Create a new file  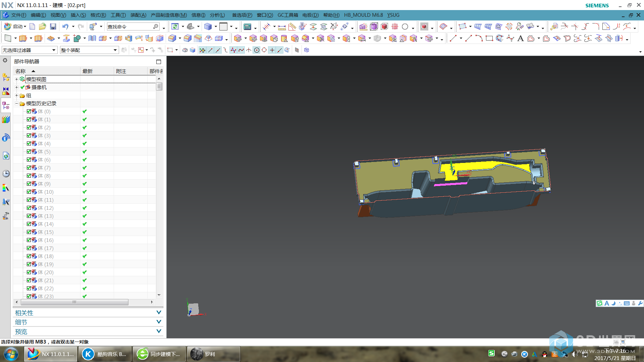[x=32, y=26]
